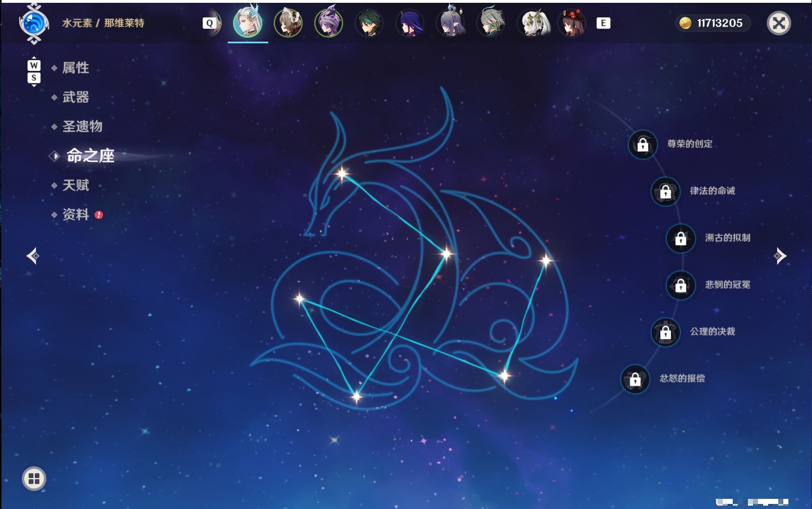
Task: Open the 资料 profile tab with alert
Action: [x=76, y=214]
